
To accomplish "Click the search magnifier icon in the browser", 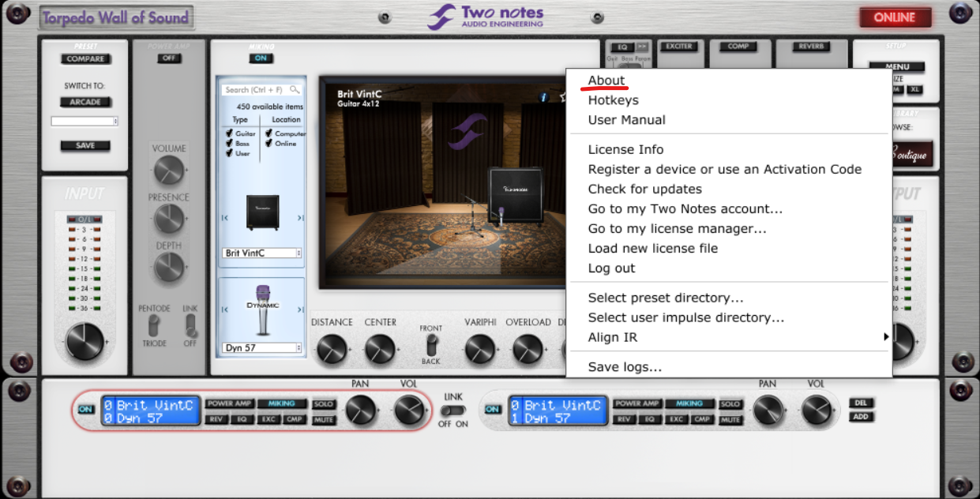I will pyautogui.click(x=295, y=90).
